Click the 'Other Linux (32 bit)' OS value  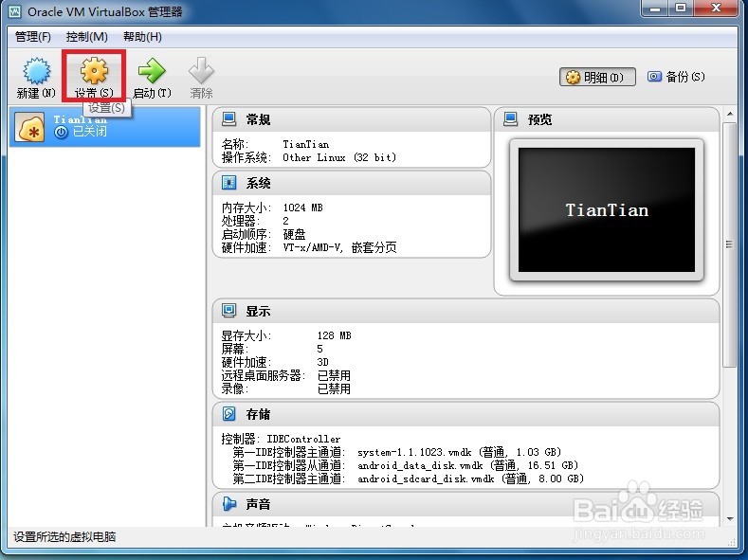[x=339, y=157]
